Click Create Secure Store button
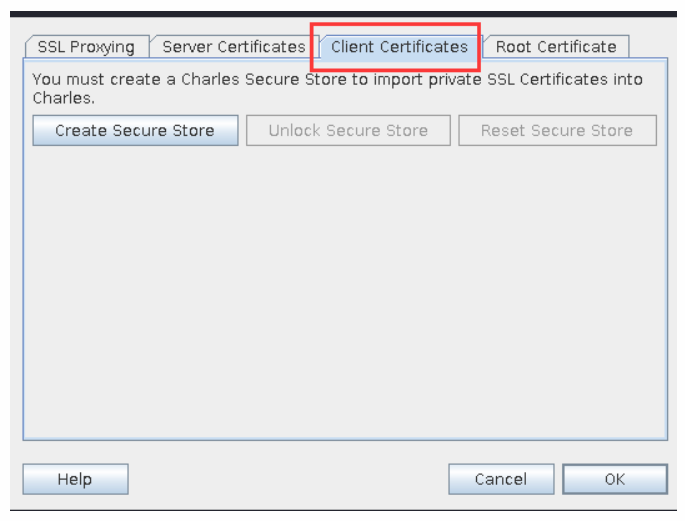685x521 pixels. coord(135,131)
